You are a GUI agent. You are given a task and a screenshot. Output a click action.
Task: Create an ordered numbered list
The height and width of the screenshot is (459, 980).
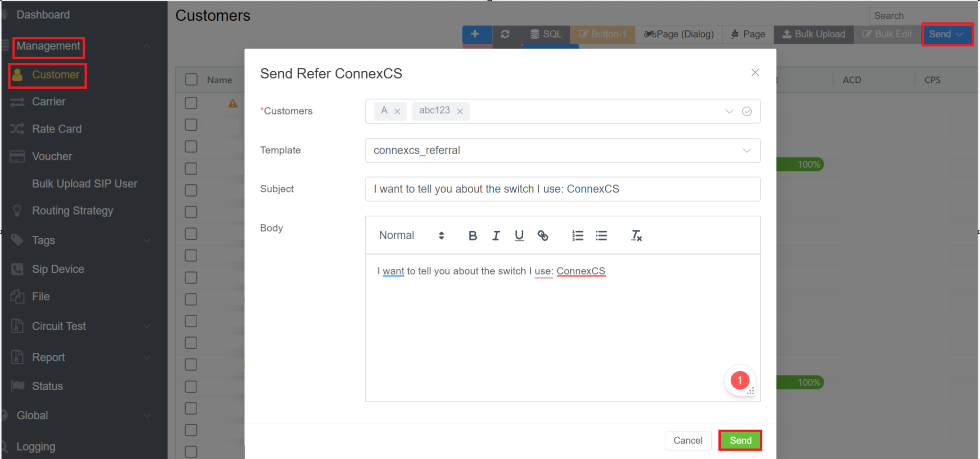point(577,235)
